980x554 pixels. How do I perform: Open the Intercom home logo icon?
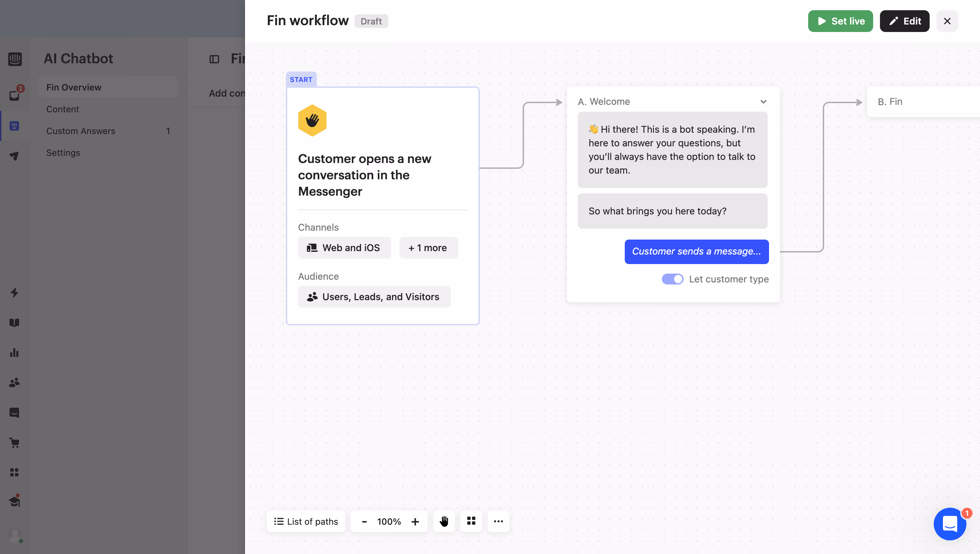coord(15,59)
